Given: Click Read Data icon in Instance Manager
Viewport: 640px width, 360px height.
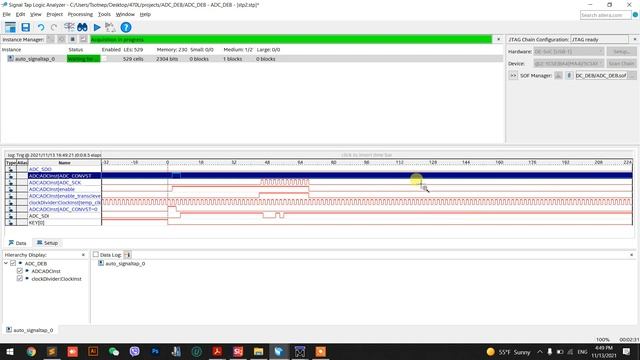Looking at the screenshot, I should (x=83, y=39).
